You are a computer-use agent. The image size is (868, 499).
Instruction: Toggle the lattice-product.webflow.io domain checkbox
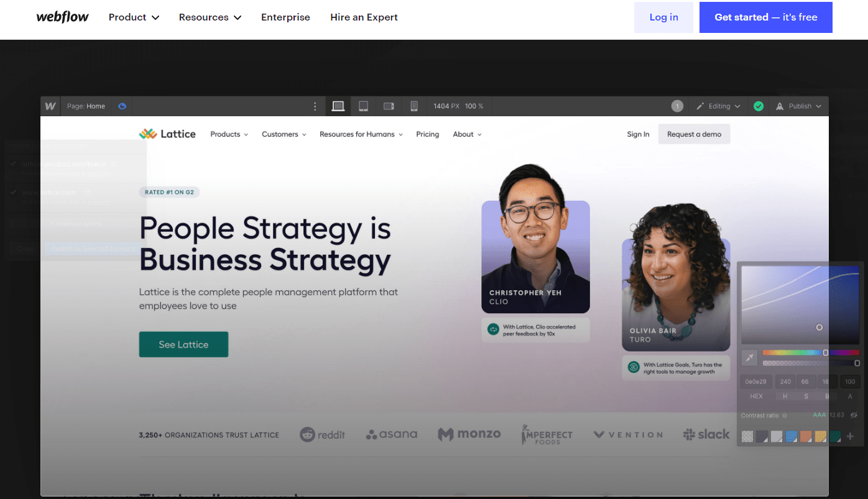(x=14, y=164)
